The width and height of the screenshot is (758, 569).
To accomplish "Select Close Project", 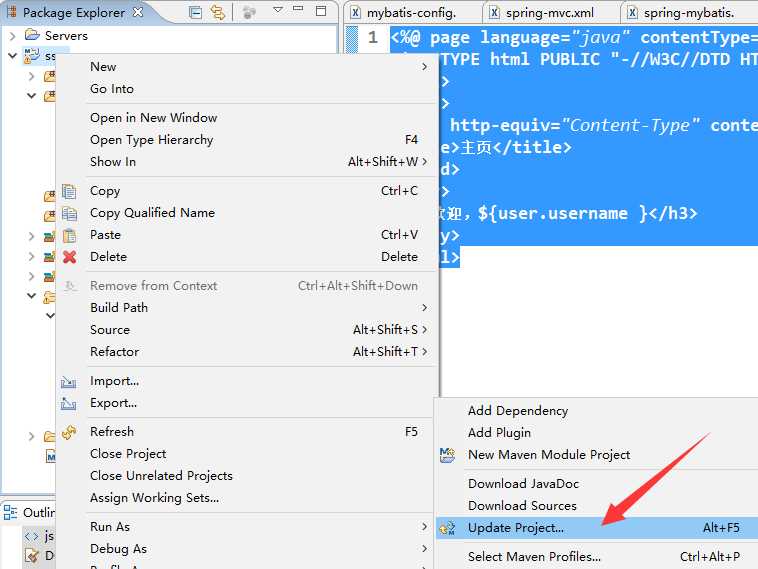I will [x=247, y=454].
